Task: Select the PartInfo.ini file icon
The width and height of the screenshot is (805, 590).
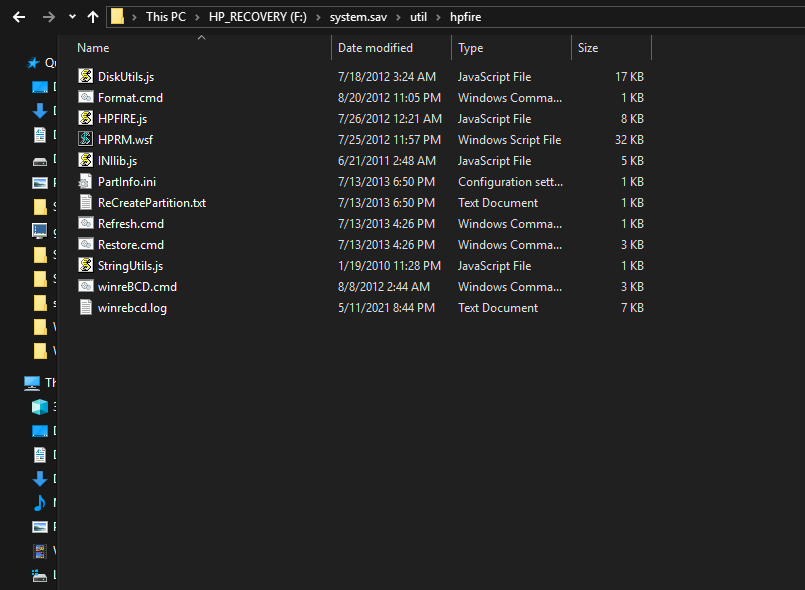Action: click(85, 181)
